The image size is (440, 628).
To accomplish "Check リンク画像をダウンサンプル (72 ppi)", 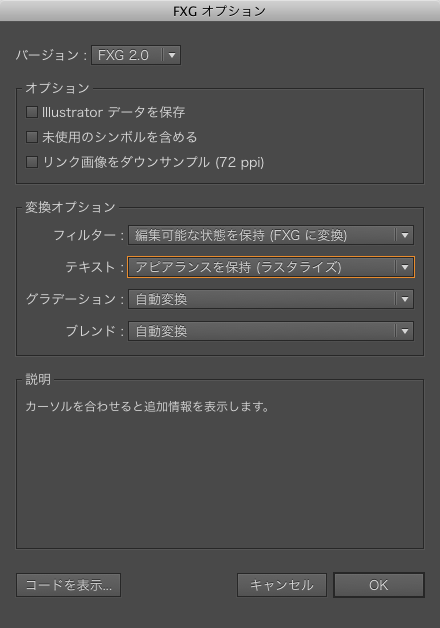I will pos(32,162).
